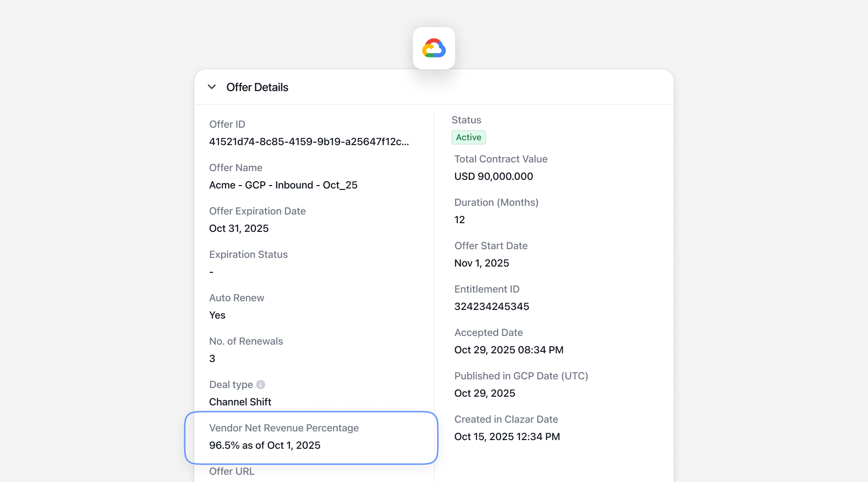Click the Offer Start Date label
Viewport: 868px width, 482px height.
491,246
